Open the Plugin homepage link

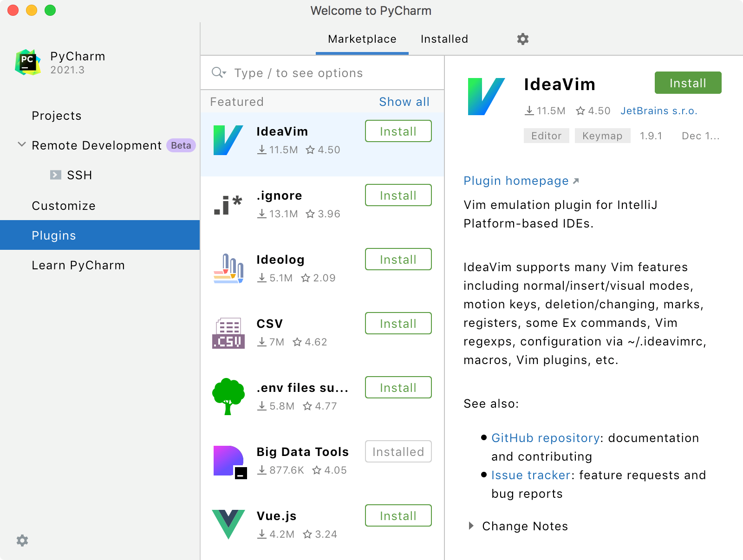pos(515,181)
